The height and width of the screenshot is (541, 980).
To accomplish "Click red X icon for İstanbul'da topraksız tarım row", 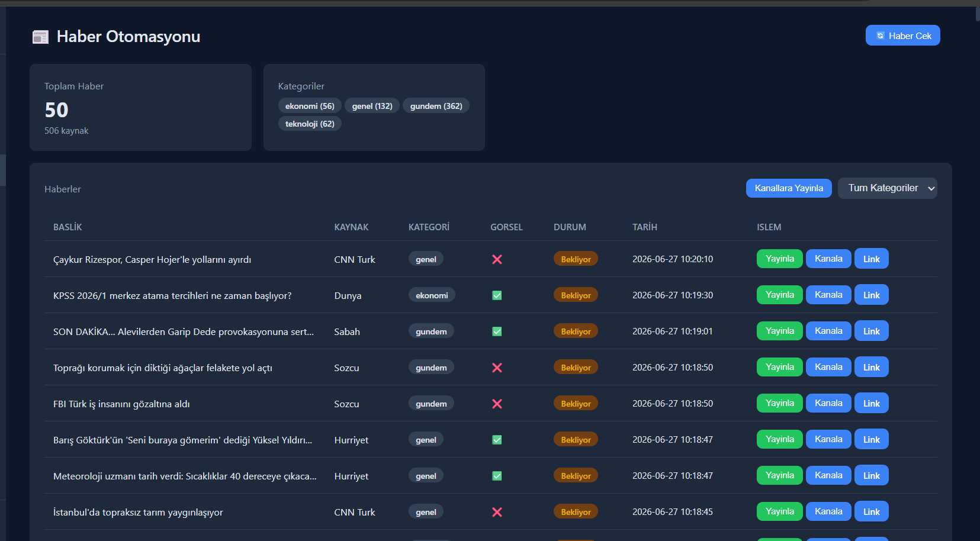I will [x=497, y=512].
